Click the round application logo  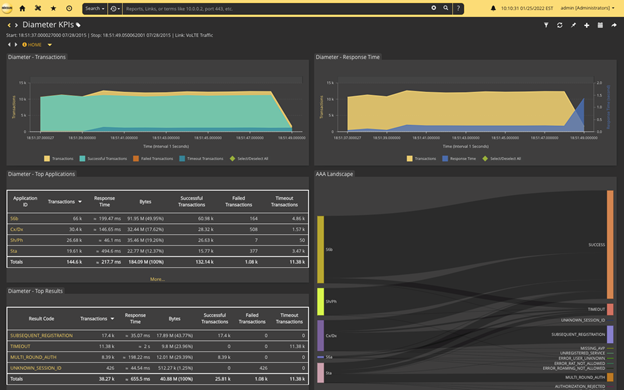[7, 8]
